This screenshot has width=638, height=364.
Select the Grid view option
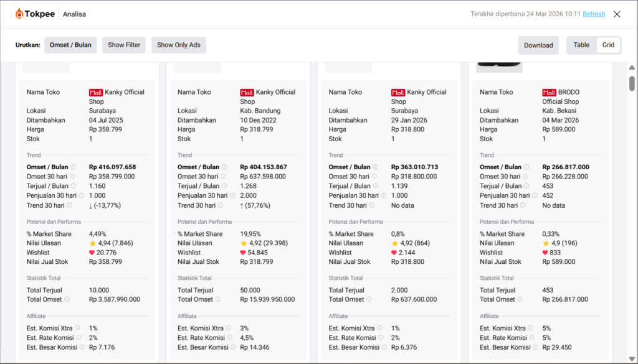[x=608, y=45]
